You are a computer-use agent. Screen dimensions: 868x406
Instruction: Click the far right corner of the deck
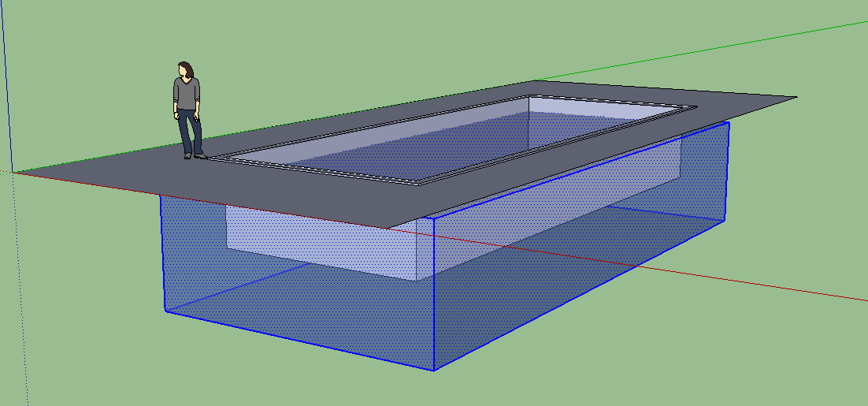tap(794, 99)
